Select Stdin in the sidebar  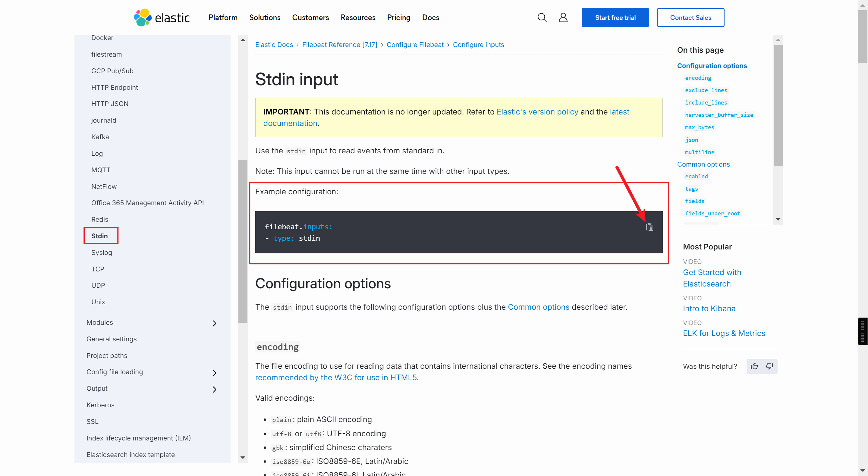(x=99, y=236)
